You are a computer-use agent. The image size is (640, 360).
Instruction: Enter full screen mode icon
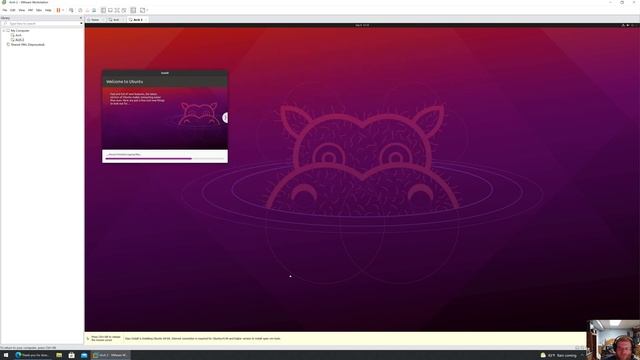[117, 10]
